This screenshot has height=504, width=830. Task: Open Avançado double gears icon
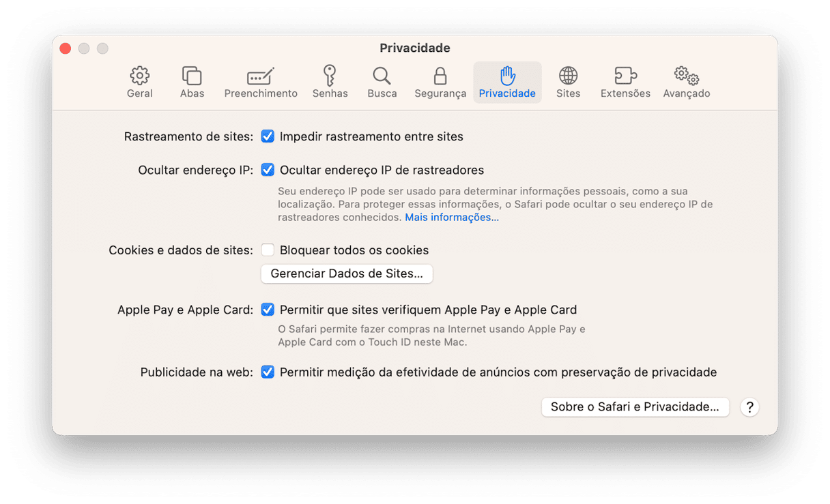click(x=687, y=76)
